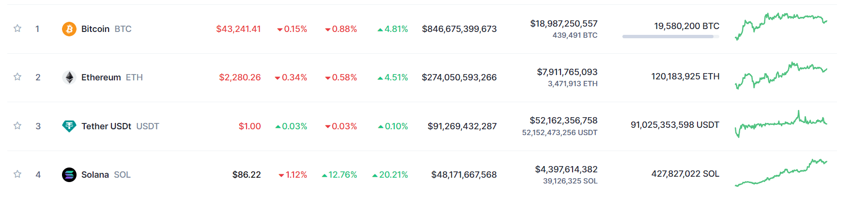Click Bitcoin circulating supply progress bar
Screen dimensions: 868x199
(671, 36)
